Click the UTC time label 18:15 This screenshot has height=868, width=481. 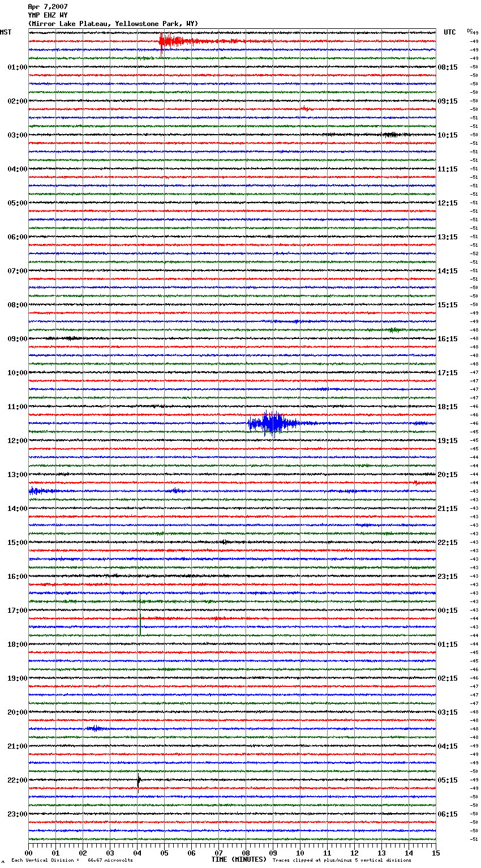(x=448, y=407)
